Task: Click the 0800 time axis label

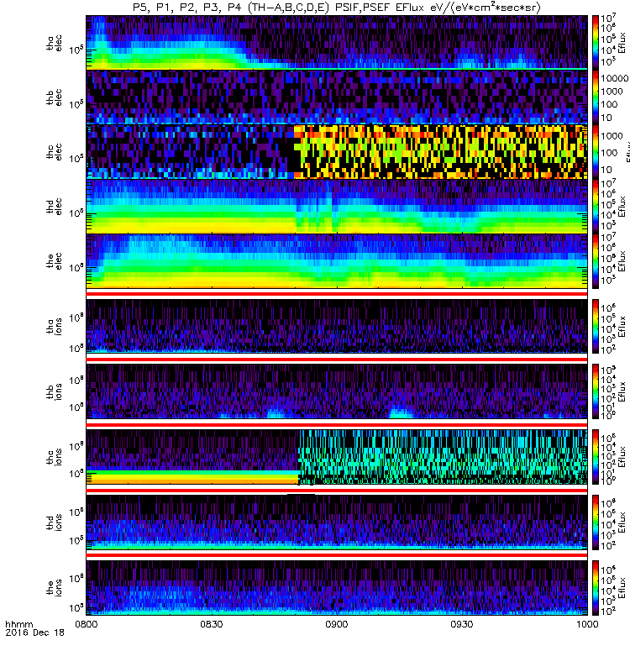Action: tap(87, 624)
